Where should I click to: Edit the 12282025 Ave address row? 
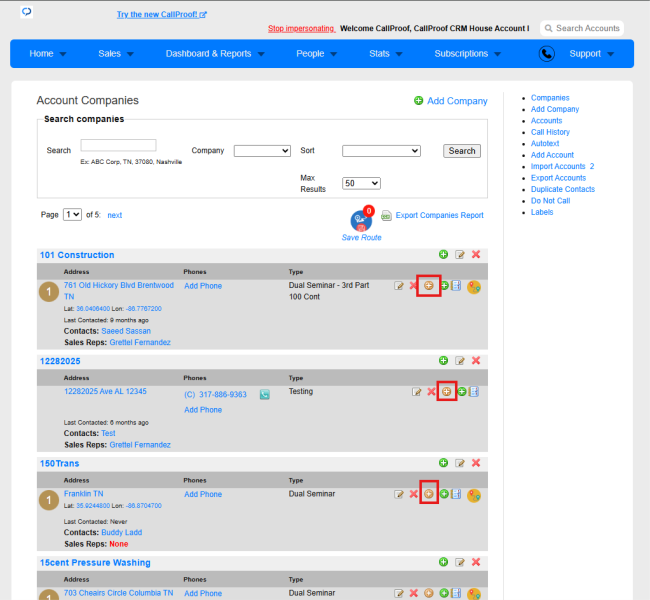(x=417, y=391)
